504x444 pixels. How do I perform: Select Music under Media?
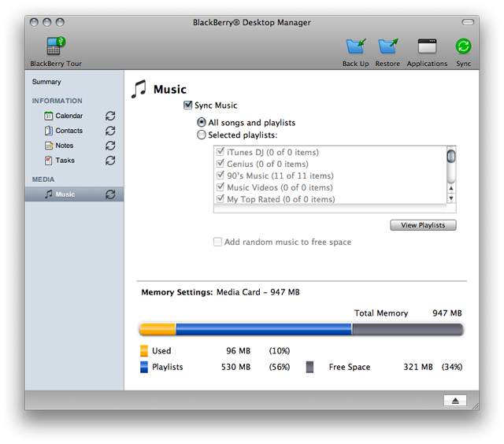(x=74, y=194)
